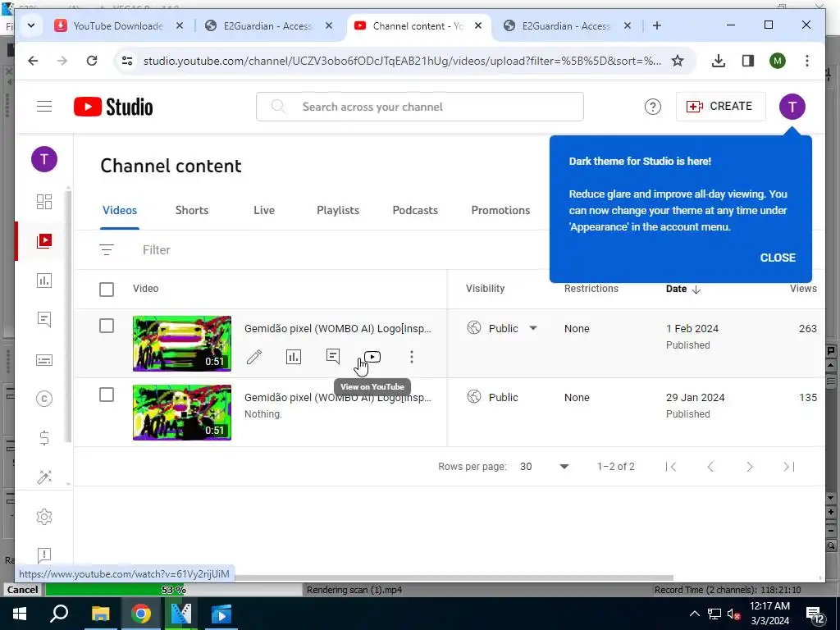The image size is (840, 630).
Task: Open Chrome profile M avatar
Action: point(778,61)
